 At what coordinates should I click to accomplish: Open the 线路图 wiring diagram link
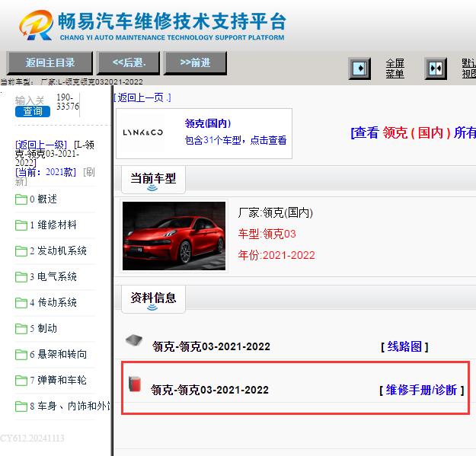[404, 346]
